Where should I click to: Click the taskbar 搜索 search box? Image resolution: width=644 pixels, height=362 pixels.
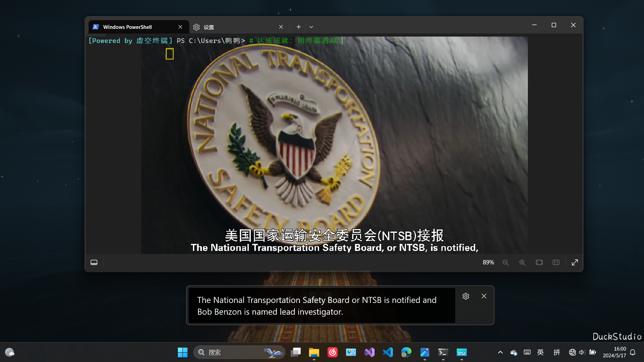(x=239, y=352)
